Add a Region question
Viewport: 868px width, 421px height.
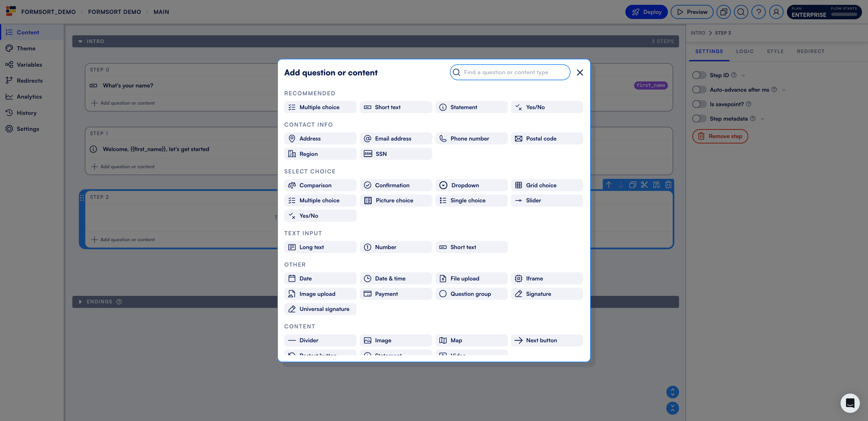(x=320, y=154)
